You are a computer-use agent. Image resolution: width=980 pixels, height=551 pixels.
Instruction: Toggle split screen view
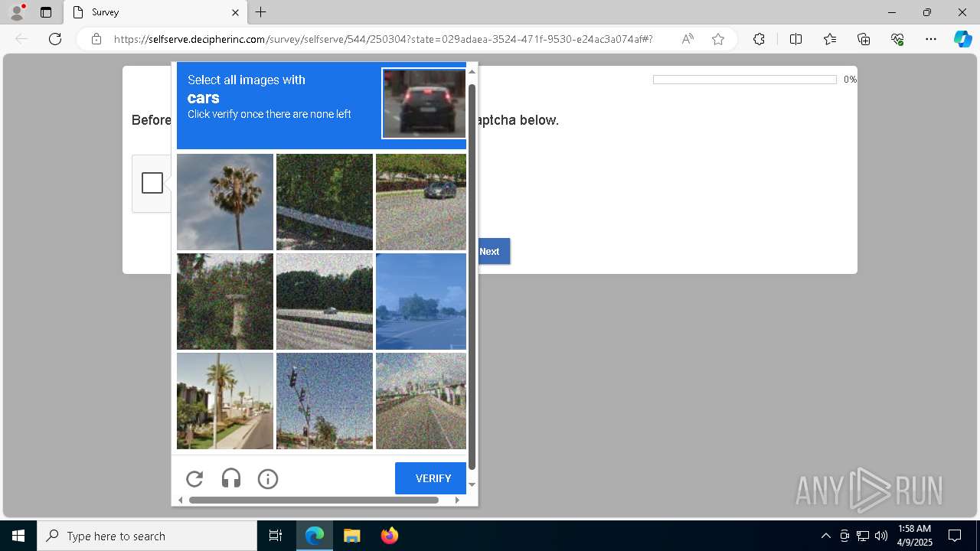795,39
